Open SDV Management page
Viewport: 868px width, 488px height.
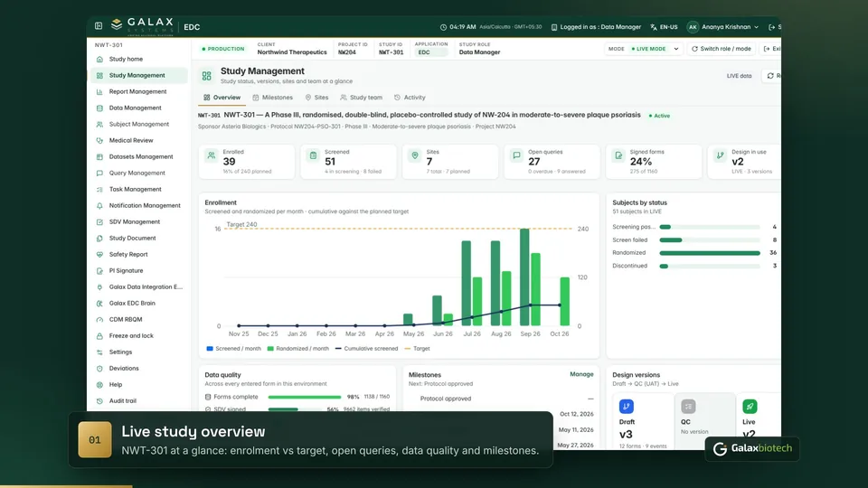point(139,222)
